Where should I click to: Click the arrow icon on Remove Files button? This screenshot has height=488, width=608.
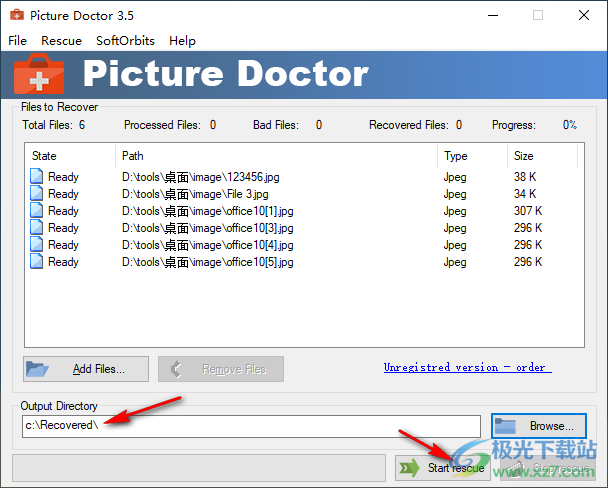tap(176, 369)
